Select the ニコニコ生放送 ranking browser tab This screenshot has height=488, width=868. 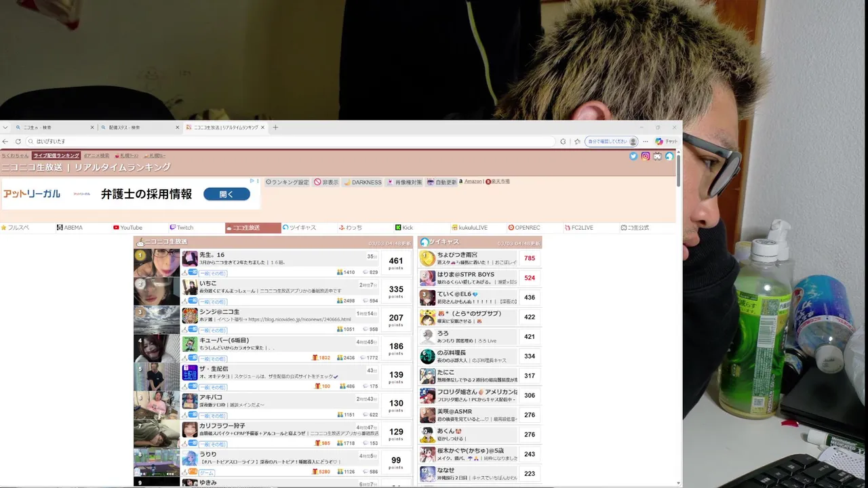[x=226, y=127]
